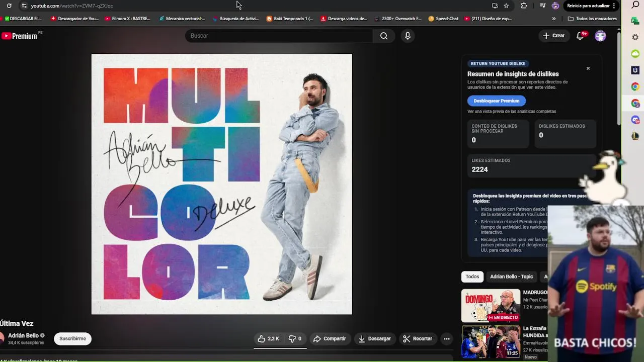Image resolution: width=644 pixels, height=362 pixels.
Task: Open Mecanica vectorial bookmark
Action: click(x=182, y=19)
